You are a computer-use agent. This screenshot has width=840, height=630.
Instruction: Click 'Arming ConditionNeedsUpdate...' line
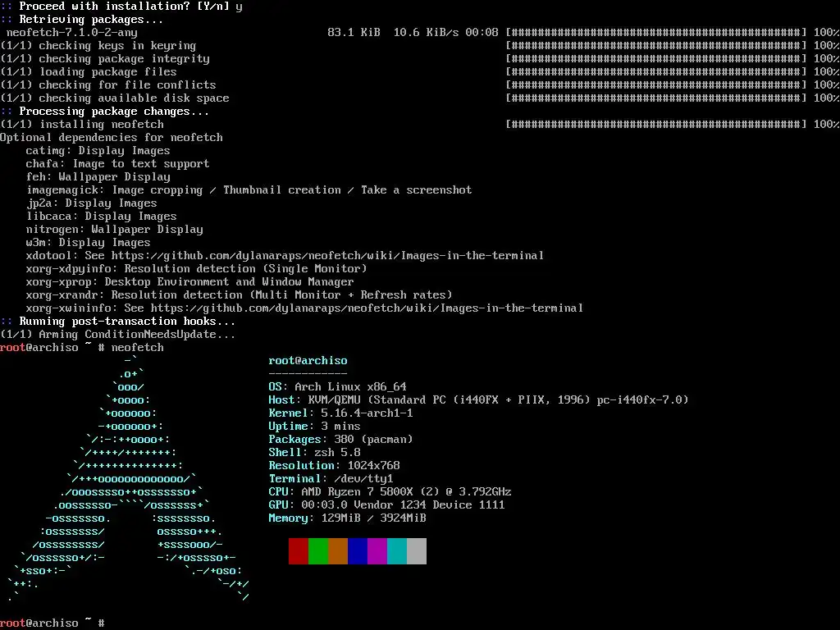click(x=137, y=335)
